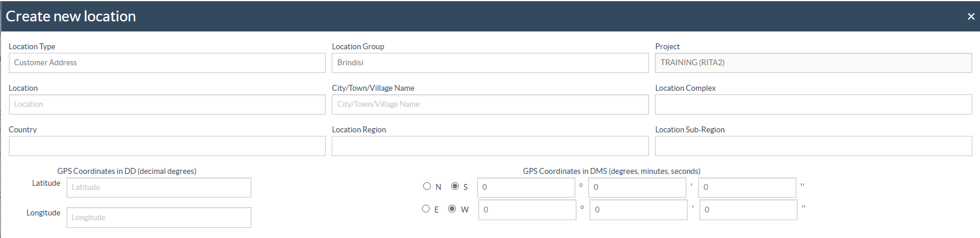Viewport: 980px width, 238px height.
Task: Close the Create new location dialog
Action: 970,17
